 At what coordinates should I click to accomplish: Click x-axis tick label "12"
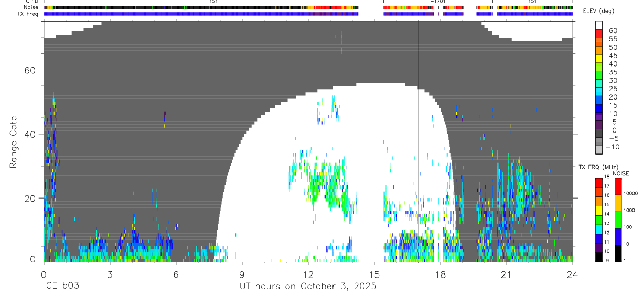click(308, 274)
